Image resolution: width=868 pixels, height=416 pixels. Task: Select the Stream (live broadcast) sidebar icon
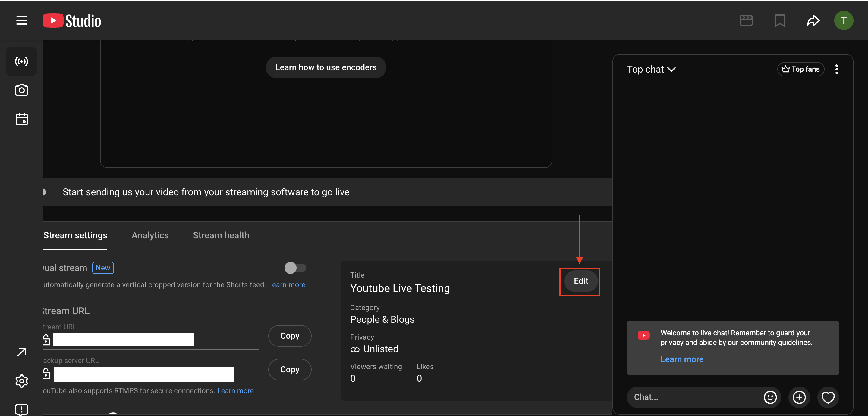point(22,61)
